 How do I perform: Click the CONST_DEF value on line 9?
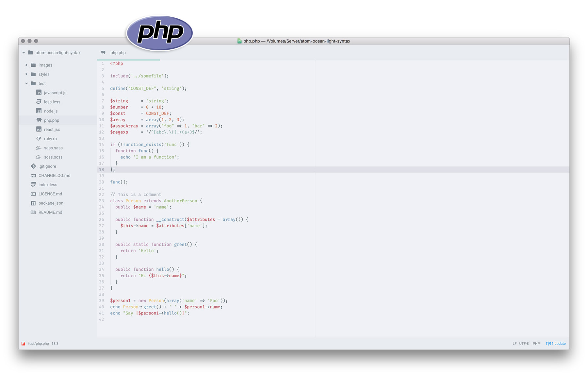(157, 113)
